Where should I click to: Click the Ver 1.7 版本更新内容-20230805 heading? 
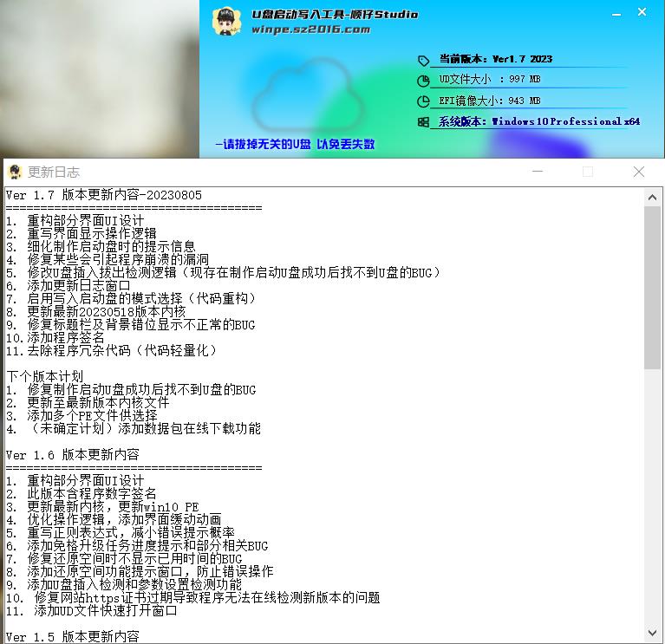click(x=104, y=195)
